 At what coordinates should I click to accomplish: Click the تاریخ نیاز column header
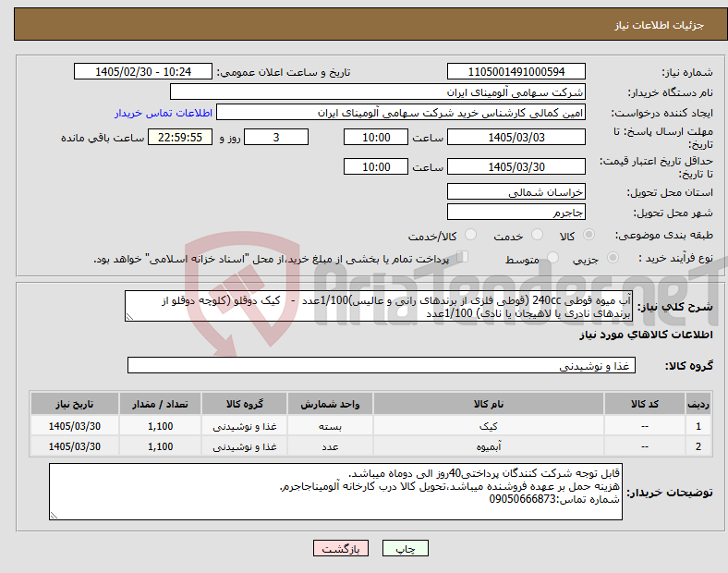pyautogui.click(x=75, y=404)
